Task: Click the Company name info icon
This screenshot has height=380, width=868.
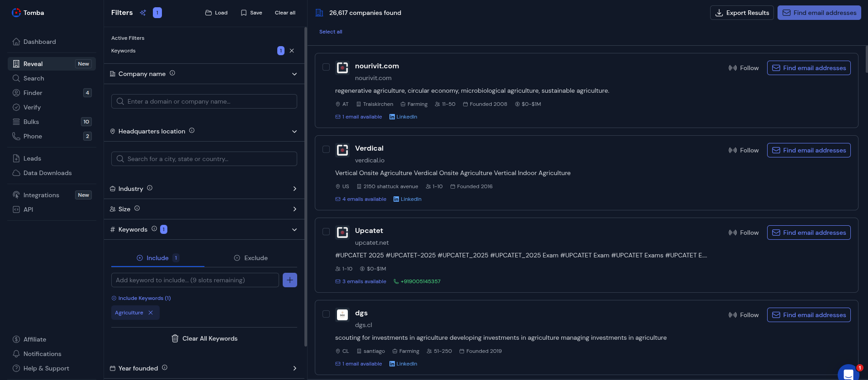Action: [172, 73]
